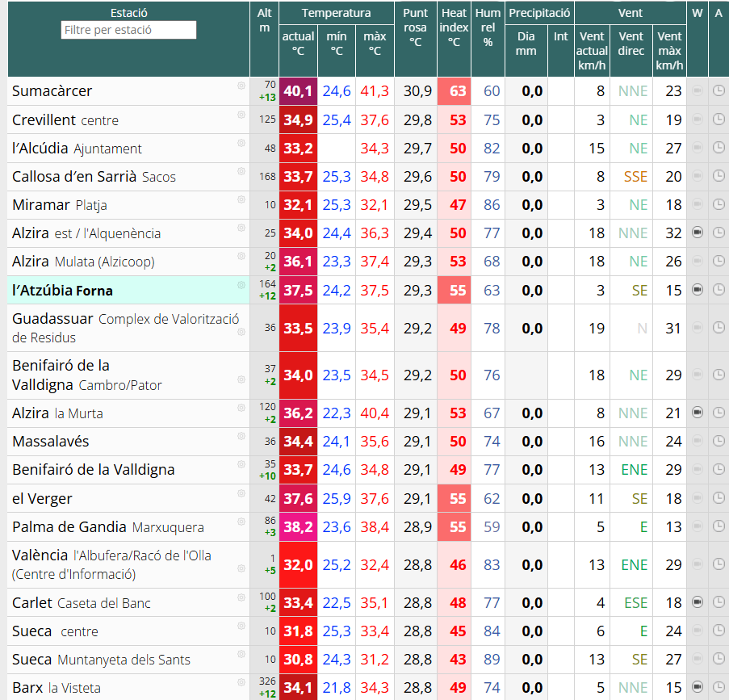Open the Sumacàrcer station link

(x=52, y=91)
